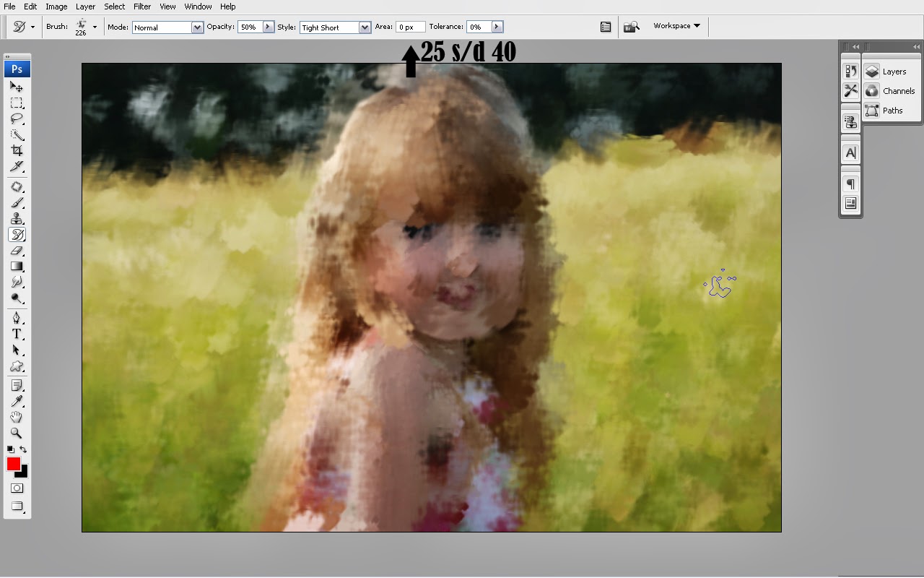Open the Layer menu

point(85,7)
